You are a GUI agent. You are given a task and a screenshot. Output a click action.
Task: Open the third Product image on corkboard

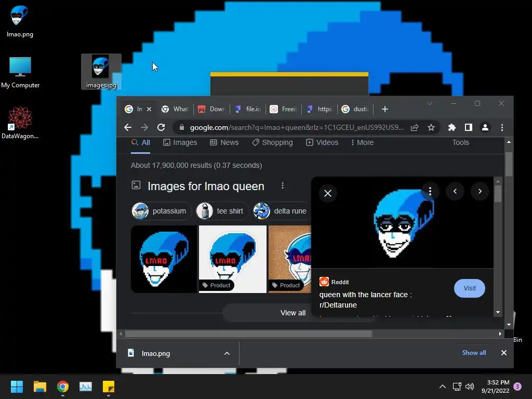click(290, 259)
